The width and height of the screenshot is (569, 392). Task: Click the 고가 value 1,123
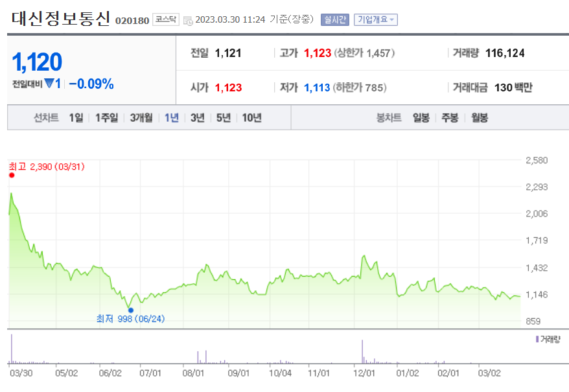point(318,53)
